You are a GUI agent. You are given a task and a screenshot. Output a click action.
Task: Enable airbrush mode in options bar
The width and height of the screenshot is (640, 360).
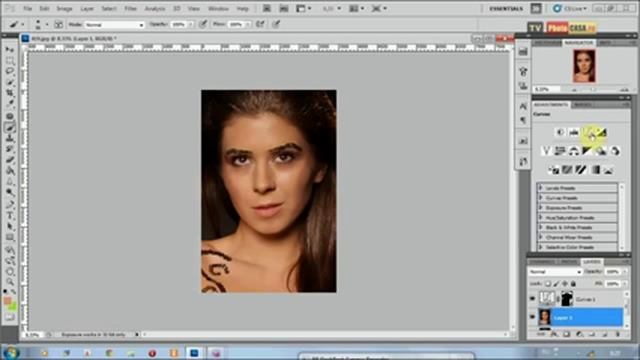pyautogui.click(x=260, y=24)
